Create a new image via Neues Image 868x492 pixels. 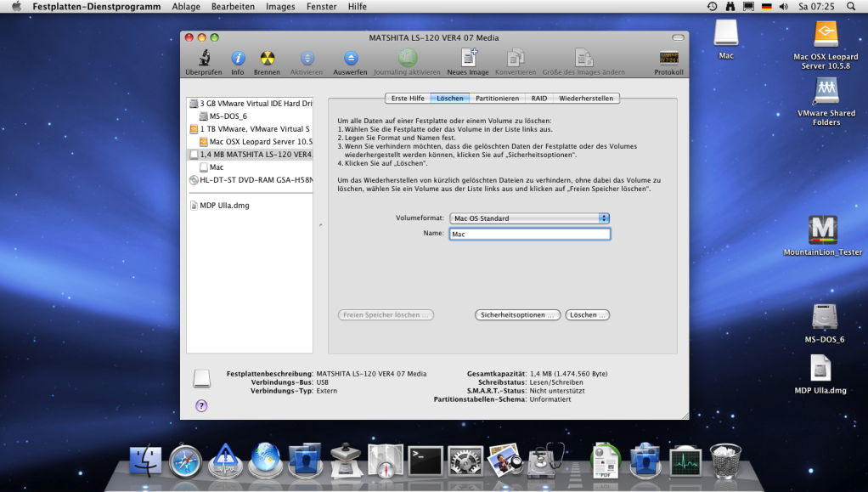[x=468, y=58]
